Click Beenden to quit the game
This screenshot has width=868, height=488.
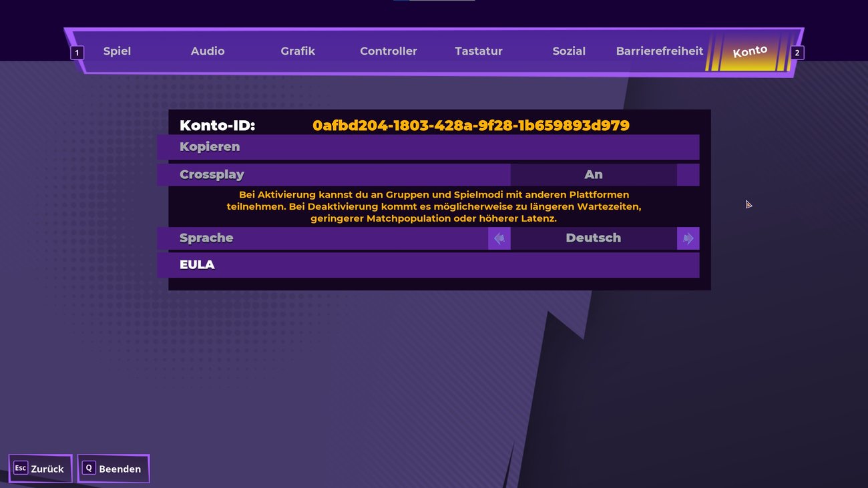coord(114,469)
